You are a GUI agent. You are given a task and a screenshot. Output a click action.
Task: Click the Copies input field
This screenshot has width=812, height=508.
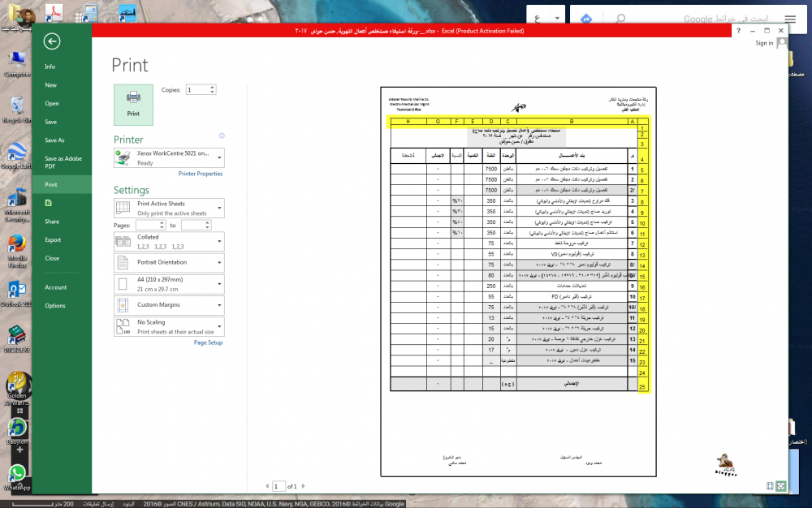coord(197,89)
